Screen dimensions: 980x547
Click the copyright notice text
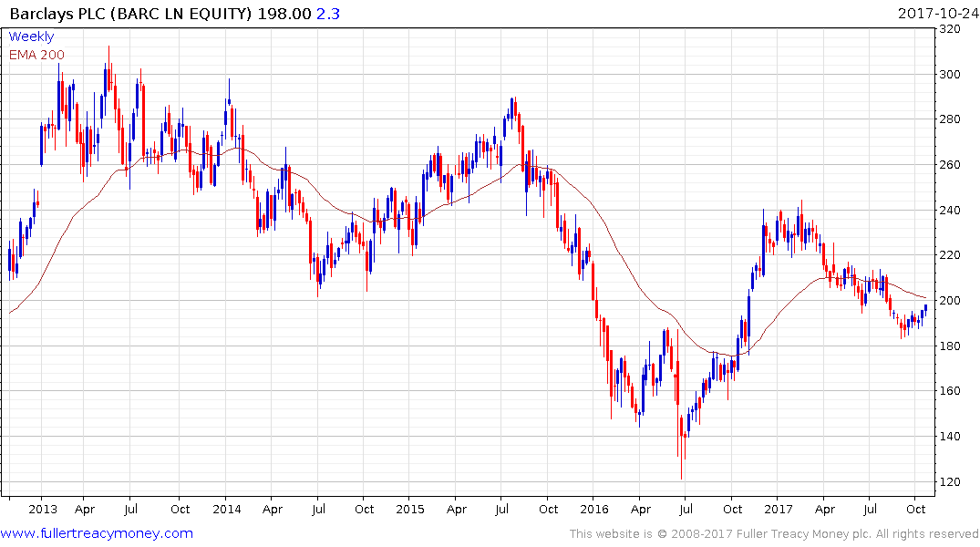(x=774, y=534)
